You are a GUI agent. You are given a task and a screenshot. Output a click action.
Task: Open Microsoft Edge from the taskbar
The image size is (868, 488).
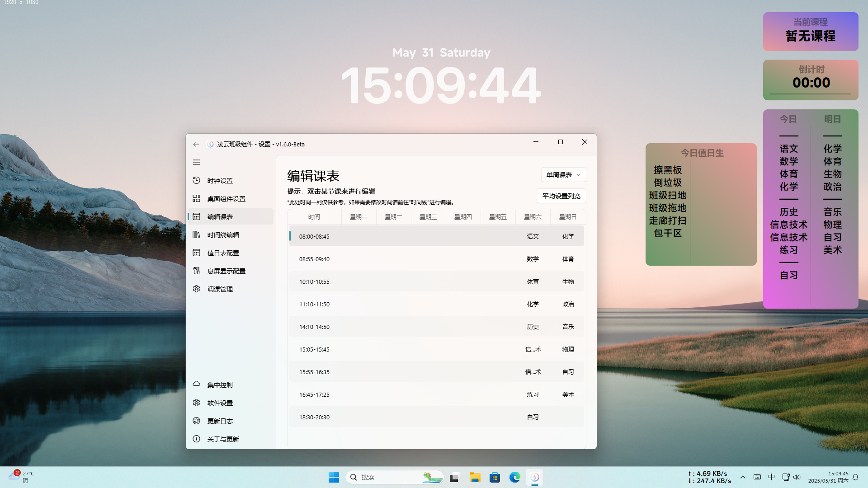tap(514, 477)
